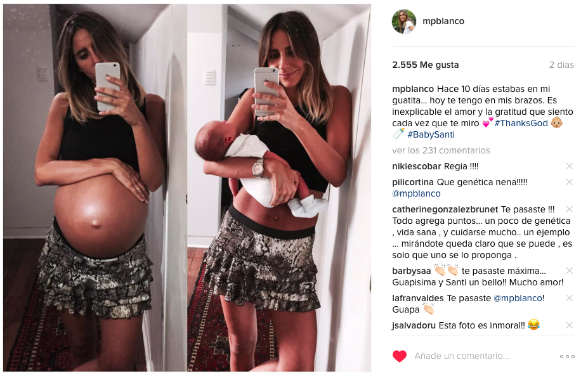Delete nikiescobar's comment with the X
The image size is (588, 376).
pos(569,166)
